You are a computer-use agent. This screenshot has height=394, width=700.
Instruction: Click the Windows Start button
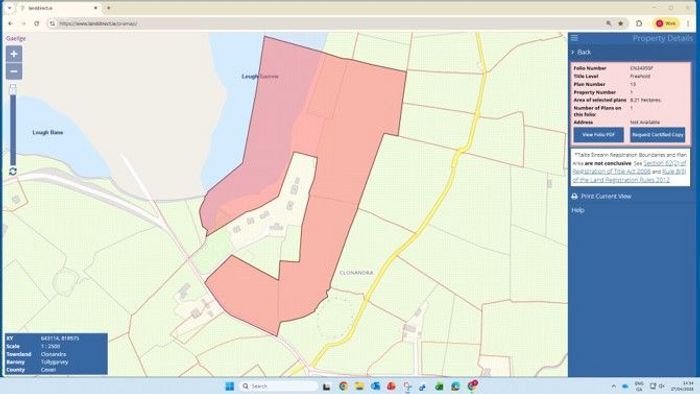click(x=229, y=386)
